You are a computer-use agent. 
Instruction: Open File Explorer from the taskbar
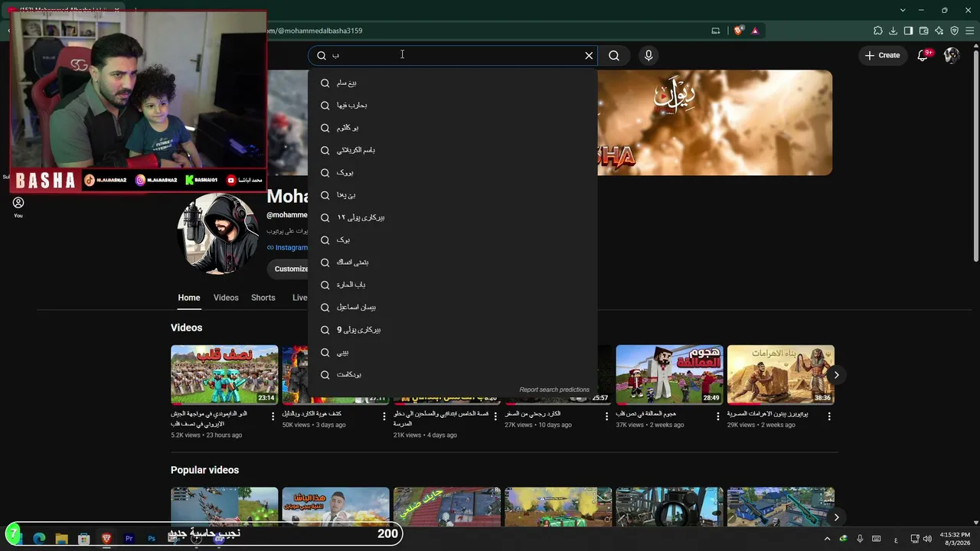[61, 538]
